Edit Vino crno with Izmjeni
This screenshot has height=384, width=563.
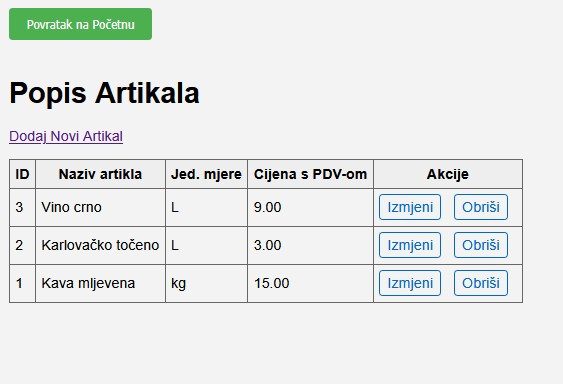(410, 207)
